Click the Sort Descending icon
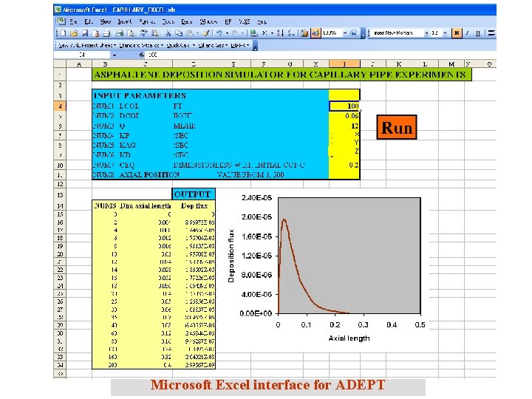532x399 pixels. click(x=291, y=33)
